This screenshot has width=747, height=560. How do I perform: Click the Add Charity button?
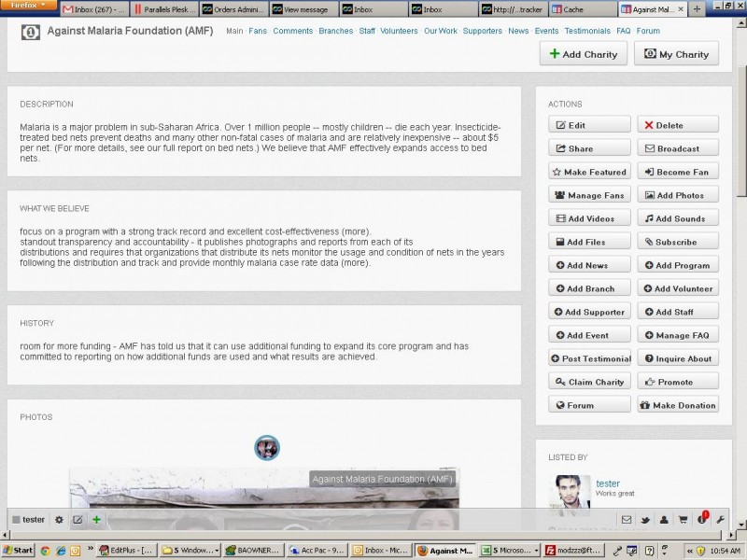click(584, 54)
